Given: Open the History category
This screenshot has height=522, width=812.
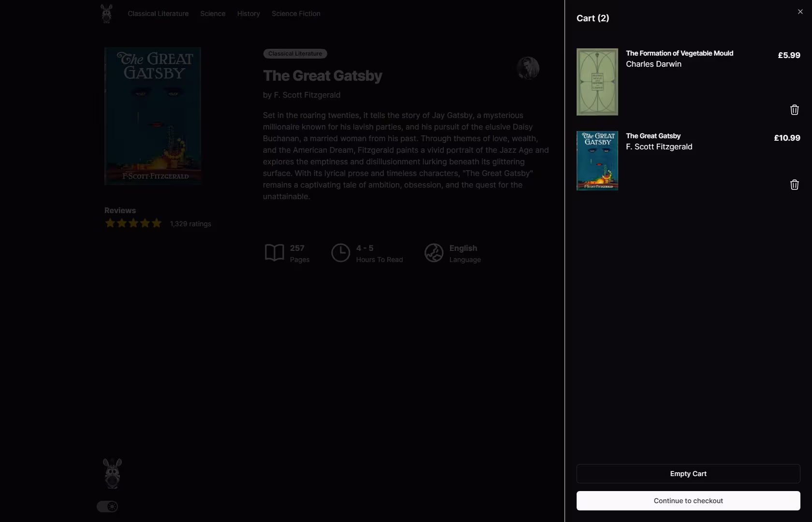Looking at the screenshot, I should pos(248,14).
